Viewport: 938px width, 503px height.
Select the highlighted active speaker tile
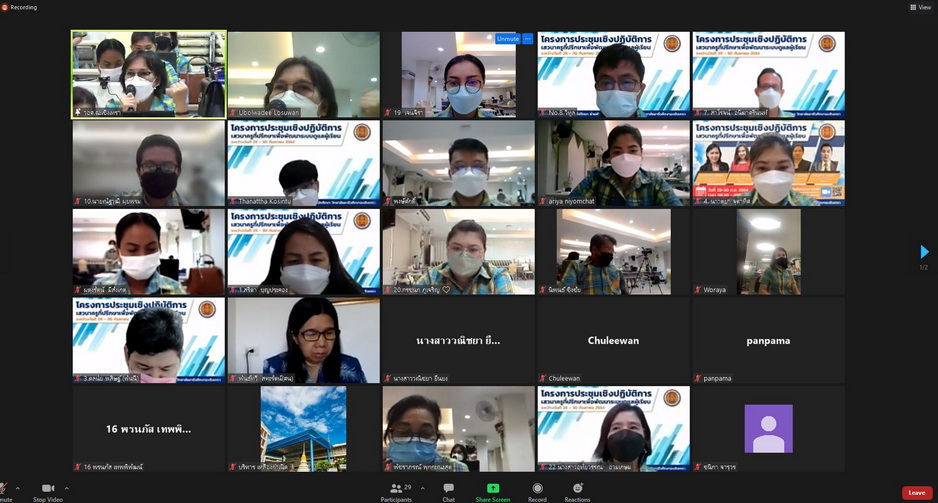(x=148, y=74)
